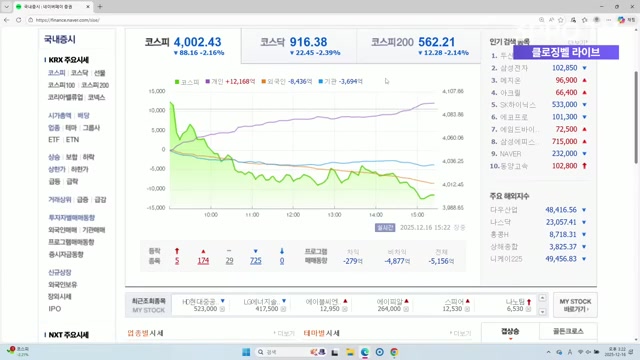Viewport: 640px width, 360px height.
Task: Reload the Naver finance page
Action: point(19,20)
